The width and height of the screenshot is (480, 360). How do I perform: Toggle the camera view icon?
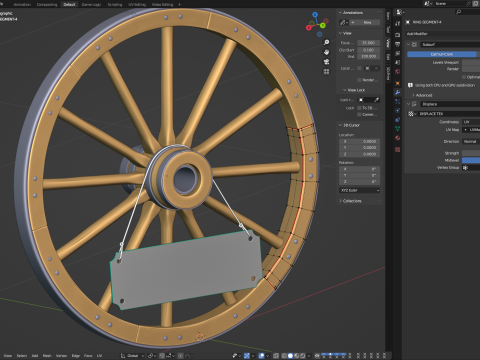click(x=326, y=62)
